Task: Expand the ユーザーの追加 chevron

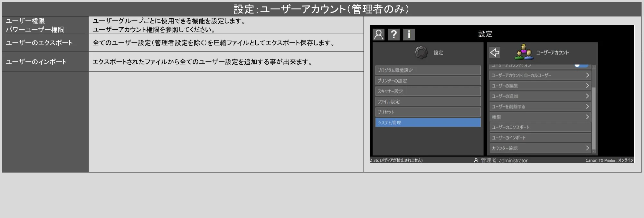Action: pos(587,96)
